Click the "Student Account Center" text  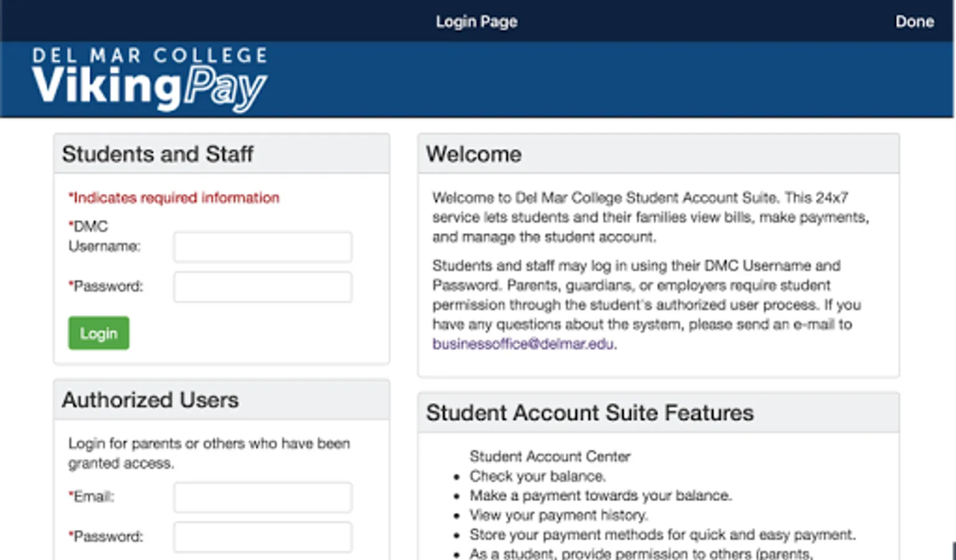550,456
